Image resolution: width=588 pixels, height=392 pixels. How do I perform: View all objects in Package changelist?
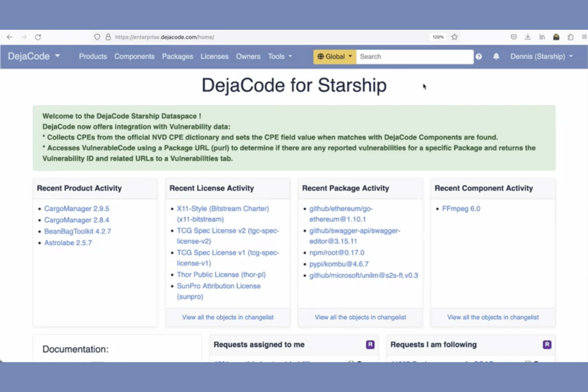pos(360,317)
